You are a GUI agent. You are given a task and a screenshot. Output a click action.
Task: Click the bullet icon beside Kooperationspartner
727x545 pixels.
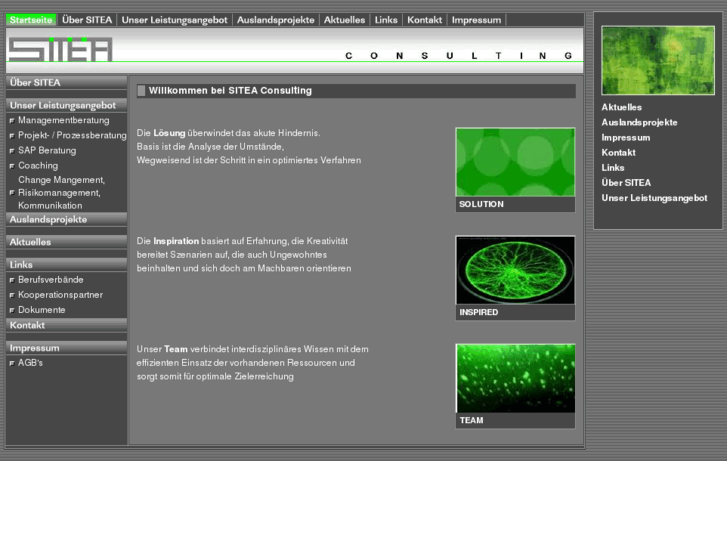pos(12,295)
